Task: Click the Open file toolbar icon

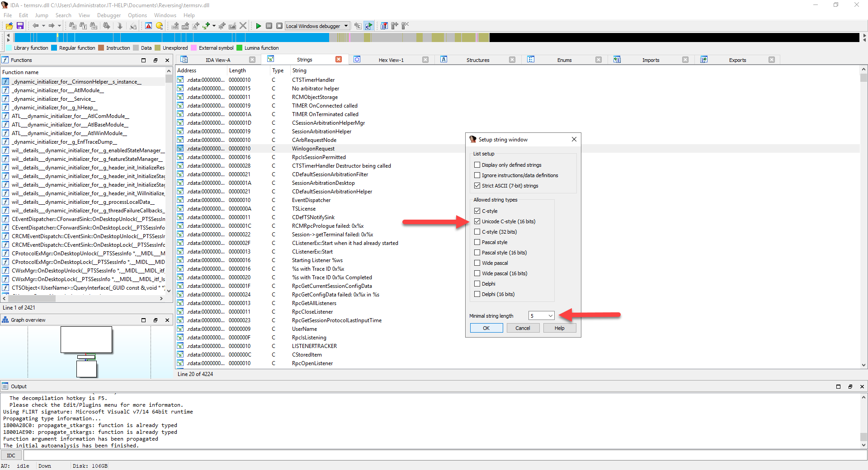Action: [x=9, y=26]
